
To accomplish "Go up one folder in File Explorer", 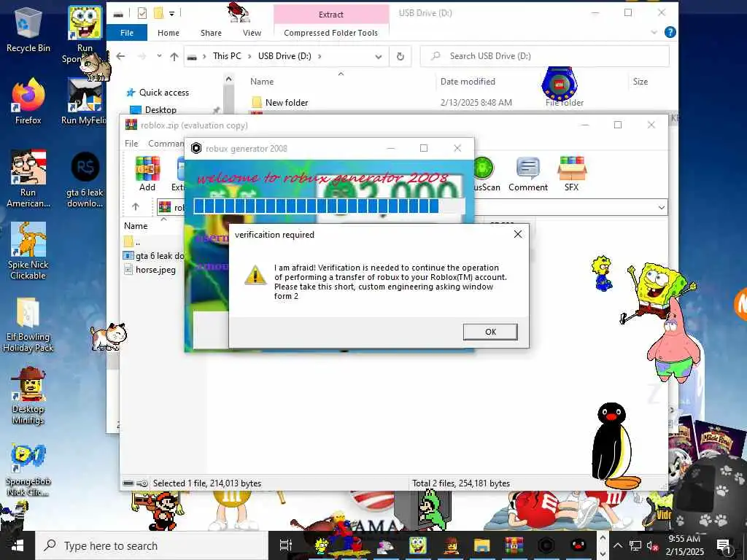I will click(x=174, y=56).
